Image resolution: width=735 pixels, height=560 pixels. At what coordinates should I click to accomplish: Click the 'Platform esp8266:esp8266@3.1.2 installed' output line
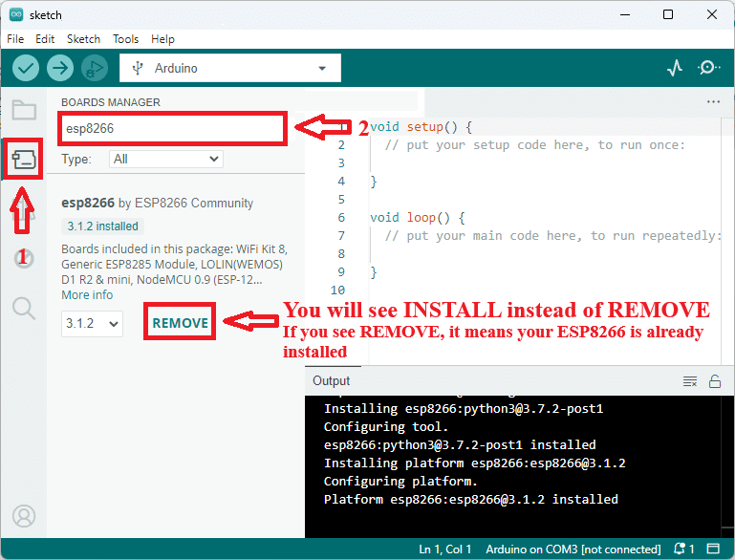point(470,500)
